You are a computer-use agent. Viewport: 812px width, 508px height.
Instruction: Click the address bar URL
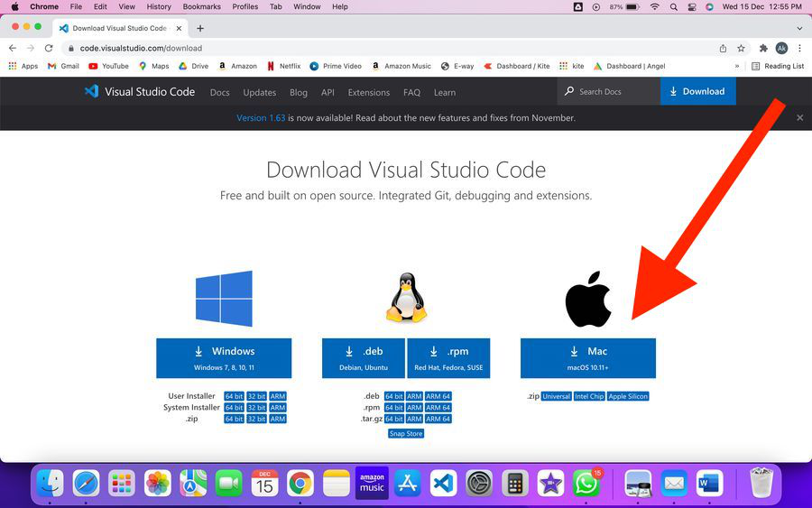pos(141,48)
